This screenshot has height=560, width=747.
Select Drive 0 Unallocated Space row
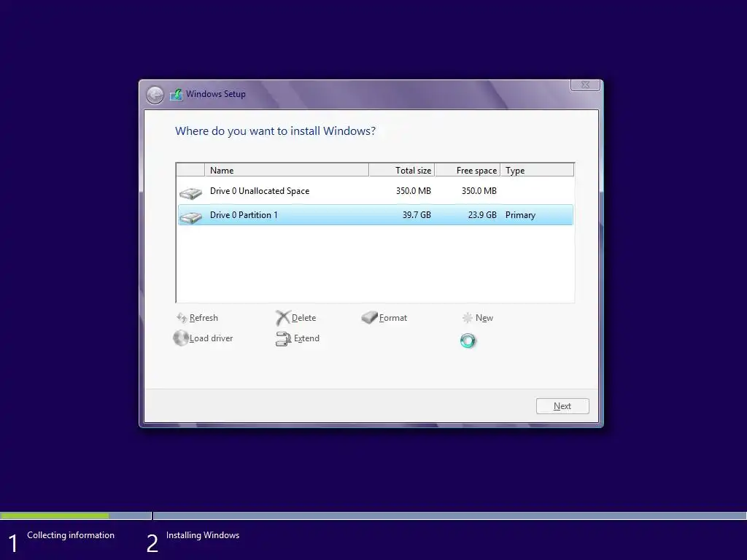tap(376, 191)
